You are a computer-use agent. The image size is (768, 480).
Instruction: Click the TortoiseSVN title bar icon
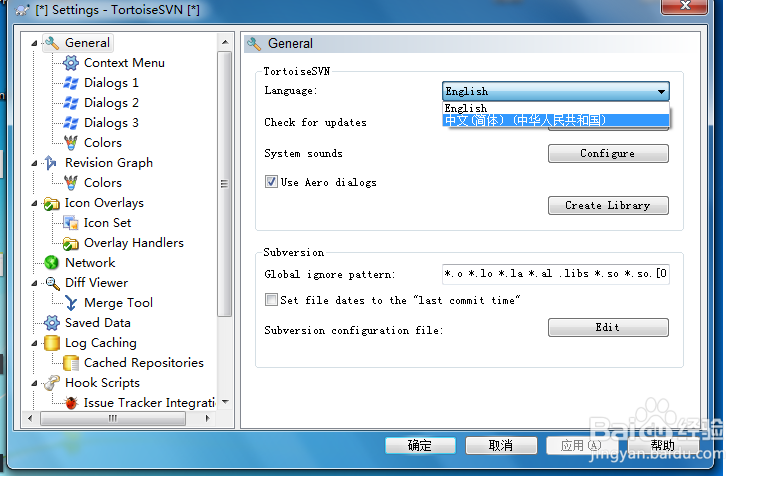(22, 10)
